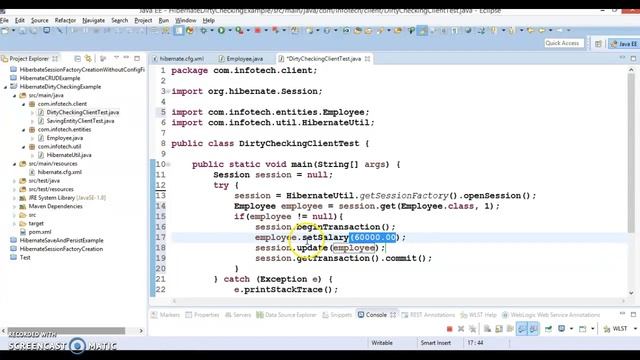This screenshot has height=360, width=640.
Task: Open Project Explorer view menu triangle
Action: (116, 58)
